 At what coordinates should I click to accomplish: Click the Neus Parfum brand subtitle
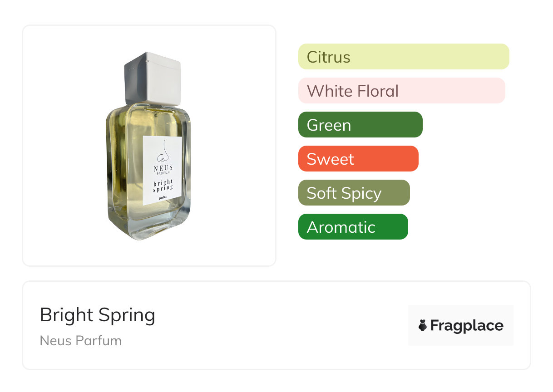point(81,340)
